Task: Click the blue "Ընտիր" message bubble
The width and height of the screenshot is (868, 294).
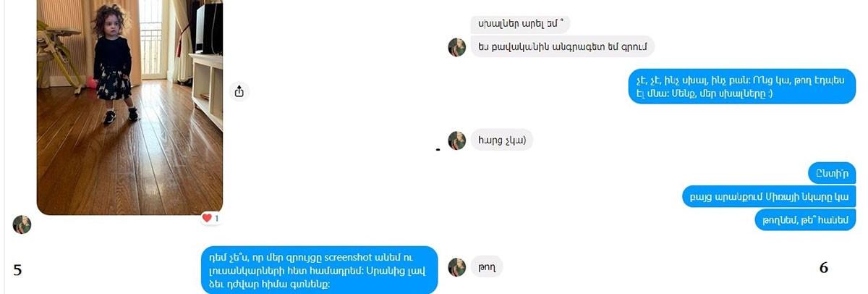Action: 833,173
